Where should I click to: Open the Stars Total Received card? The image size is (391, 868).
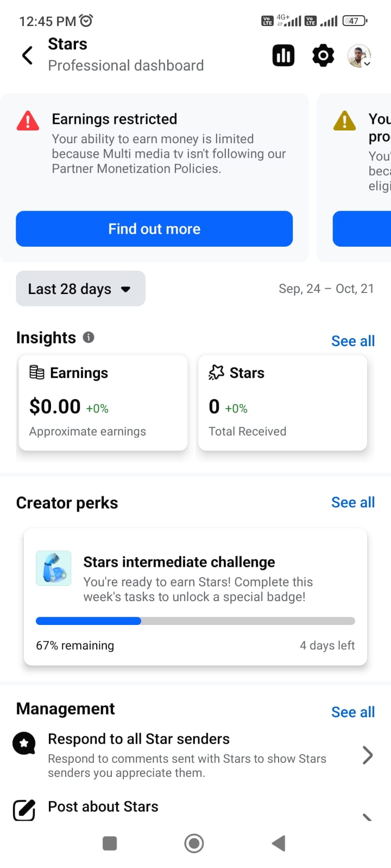pos(282,403)
